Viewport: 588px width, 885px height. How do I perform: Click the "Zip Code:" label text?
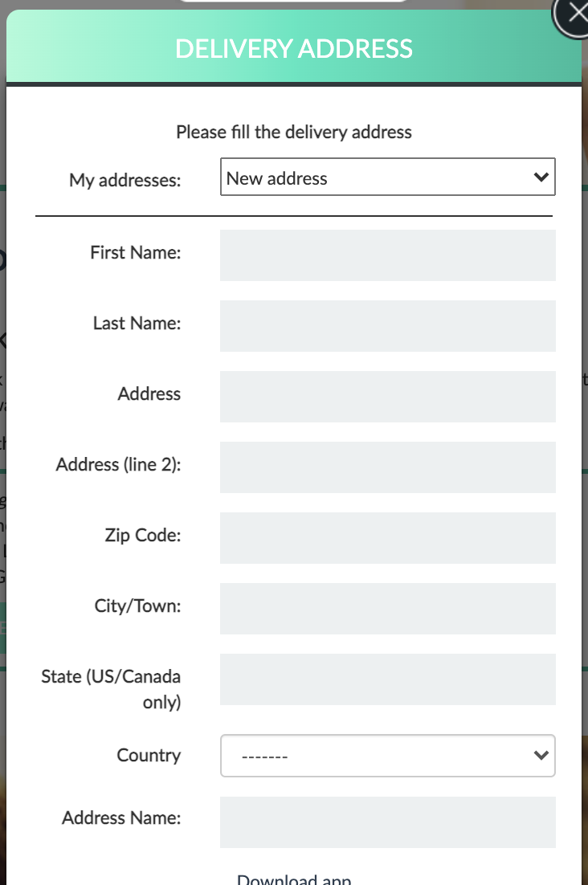tap(143, 535)
